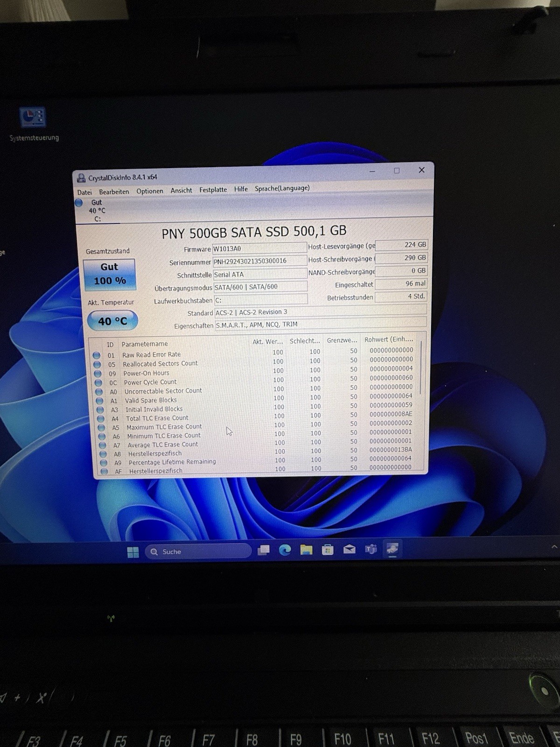Open the Systemsteuerung desktop shortcut

34,125
